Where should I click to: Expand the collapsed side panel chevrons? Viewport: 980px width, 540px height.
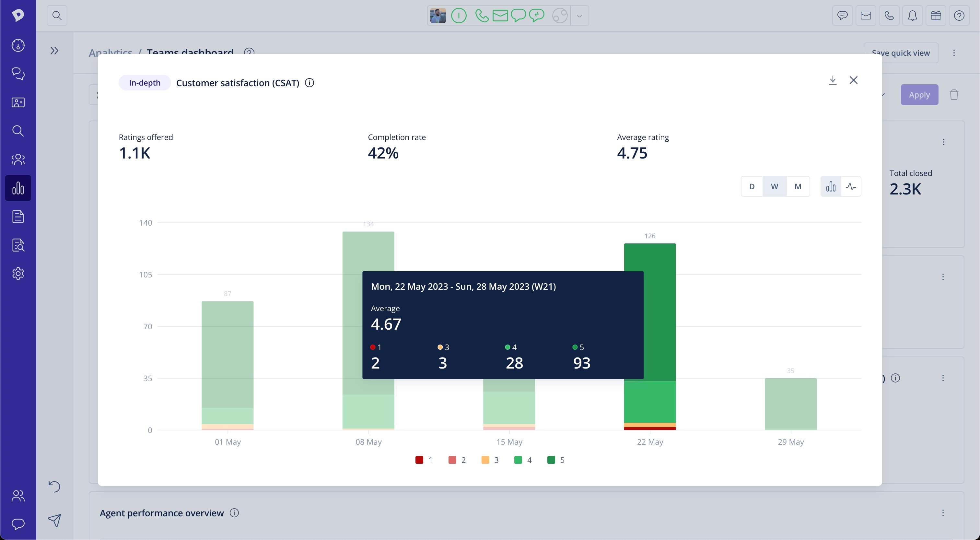[x=54, y=51]
